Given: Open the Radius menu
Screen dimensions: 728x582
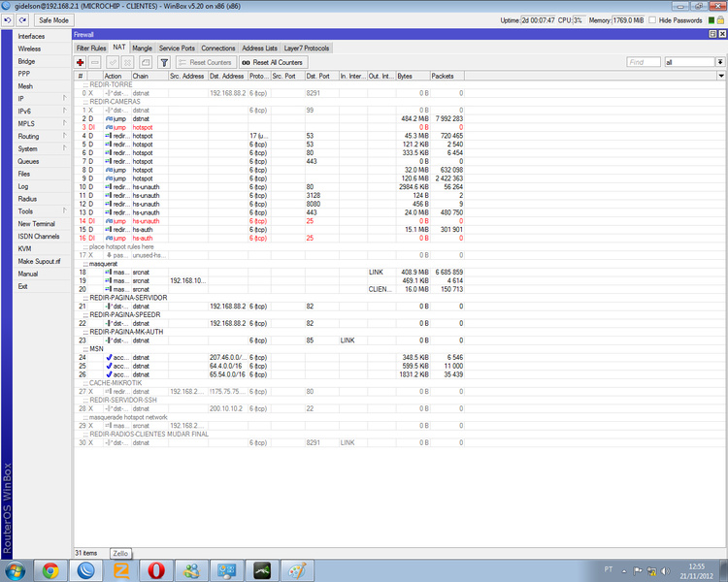Looking at the screenshot, I should click(27, 199).
